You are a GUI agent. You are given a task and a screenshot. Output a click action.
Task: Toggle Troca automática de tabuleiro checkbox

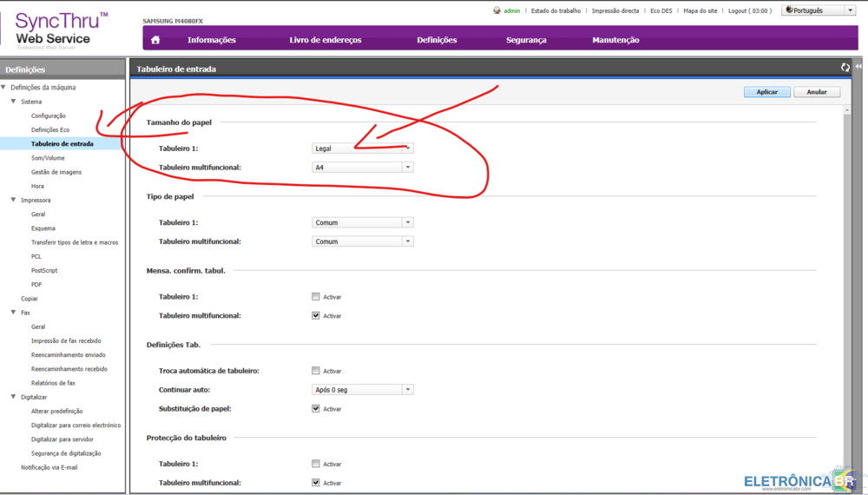pyautogui.click(x=316, y=371)
